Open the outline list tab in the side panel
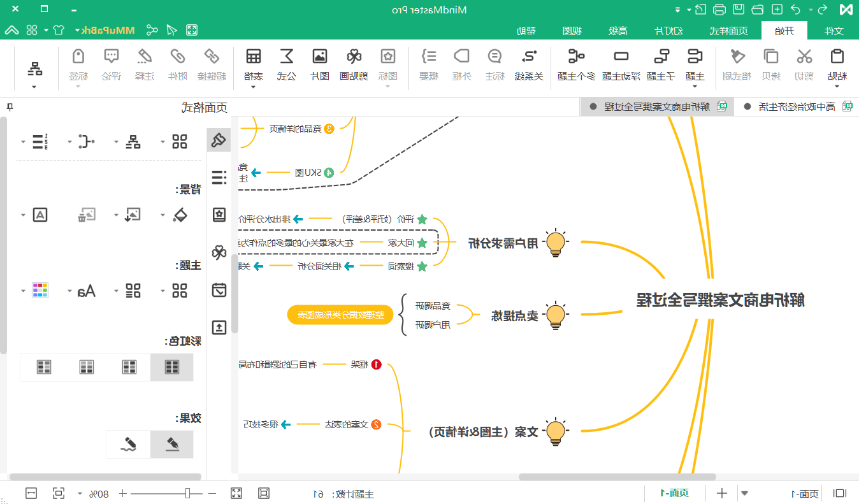Viewport: 859px width, 504px height. 219,177
